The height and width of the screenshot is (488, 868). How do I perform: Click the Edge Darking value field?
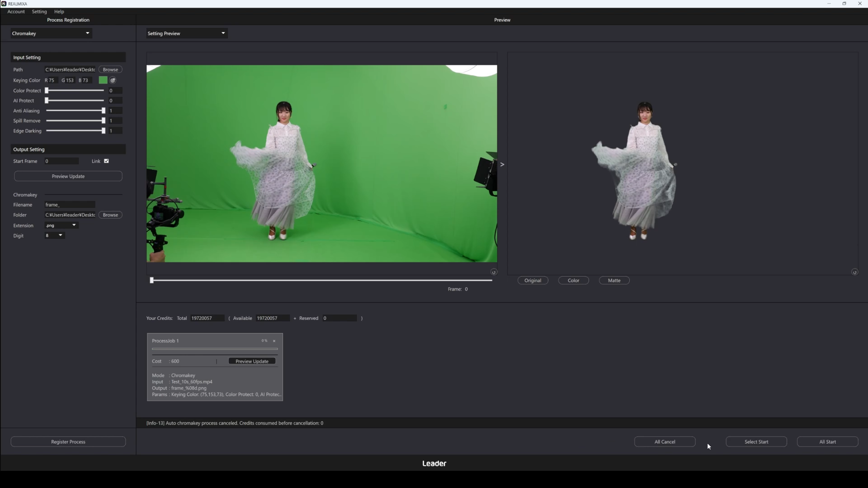[x=115, y=131]
